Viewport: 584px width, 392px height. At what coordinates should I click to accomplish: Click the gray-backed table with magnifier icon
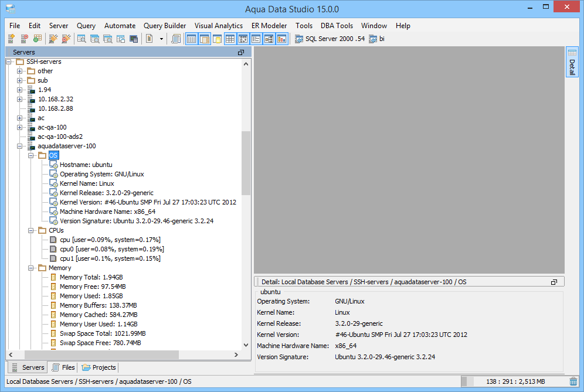[x=108, y=39]
